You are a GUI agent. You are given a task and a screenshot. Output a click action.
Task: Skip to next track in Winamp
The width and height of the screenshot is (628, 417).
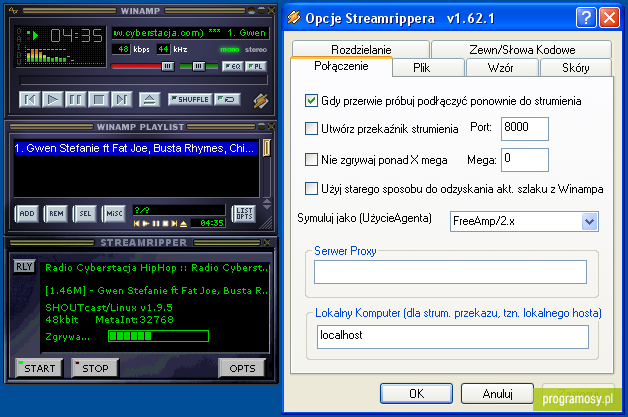[x=122, y=99]
